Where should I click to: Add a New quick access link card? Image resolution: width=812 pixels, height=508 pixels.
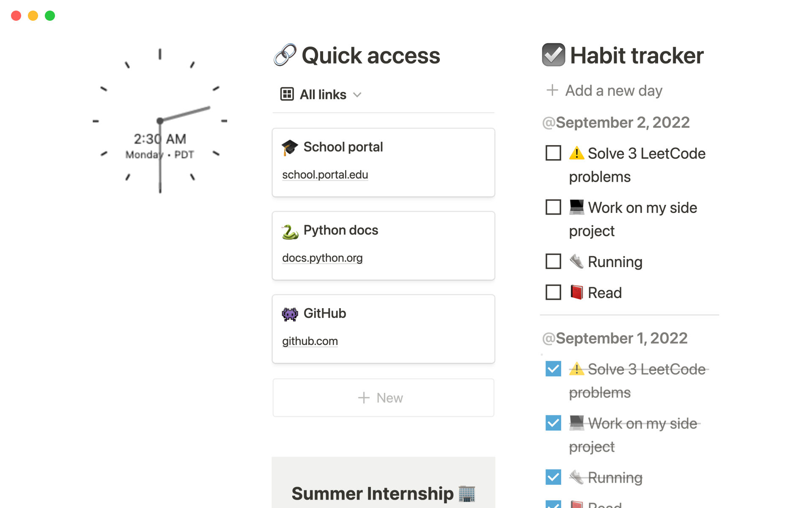[x=383, y=398]
